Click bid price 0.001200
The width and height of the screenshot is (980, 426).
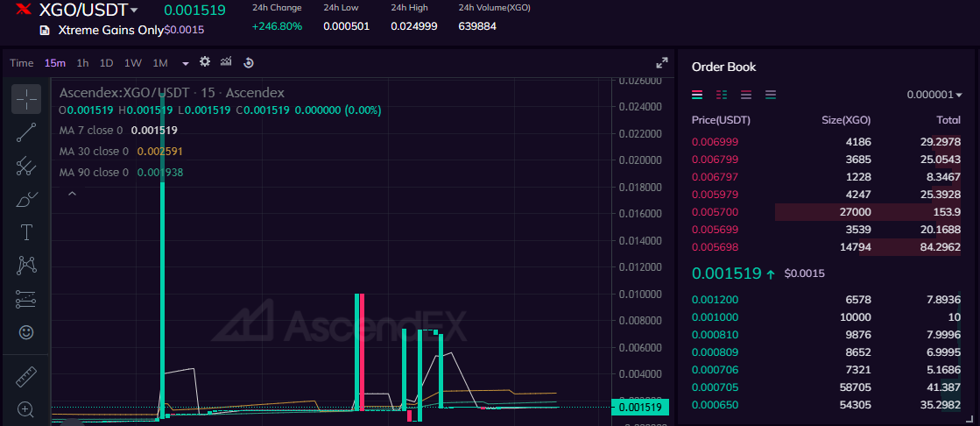[x=715, y=300]
